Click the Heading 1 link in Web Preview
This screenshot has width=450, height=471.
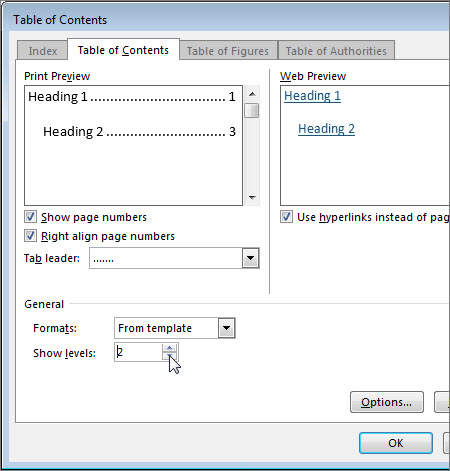tap(312, 96)
